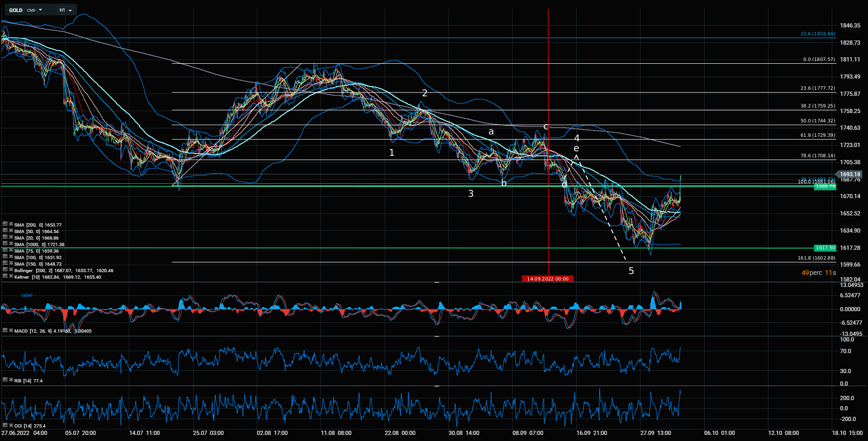Click the blue 'label' text in MACD panel
The width and height of the screenshot is (868, 441).
(x=27, y=295)
